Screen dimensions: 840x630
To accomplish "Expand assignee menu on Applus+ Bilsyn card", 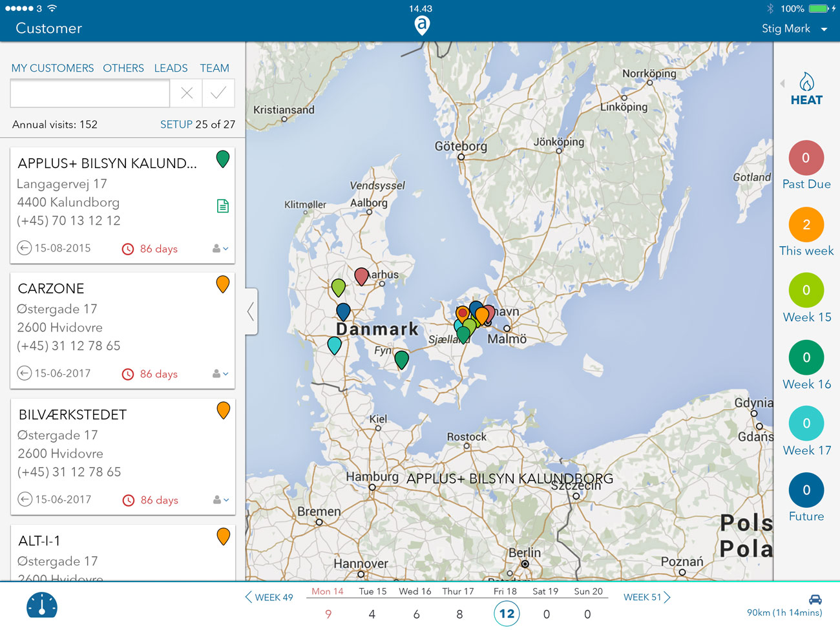I will click(220, 249).
